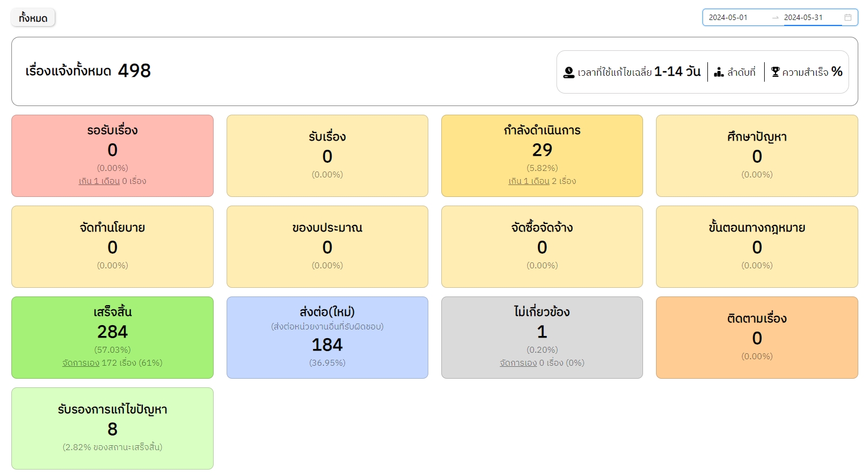Click the จัดการเอง link in ไม่เกี่ยวข้อง card
This screenshot has width=868, height=475.
[x=518, y=363]
